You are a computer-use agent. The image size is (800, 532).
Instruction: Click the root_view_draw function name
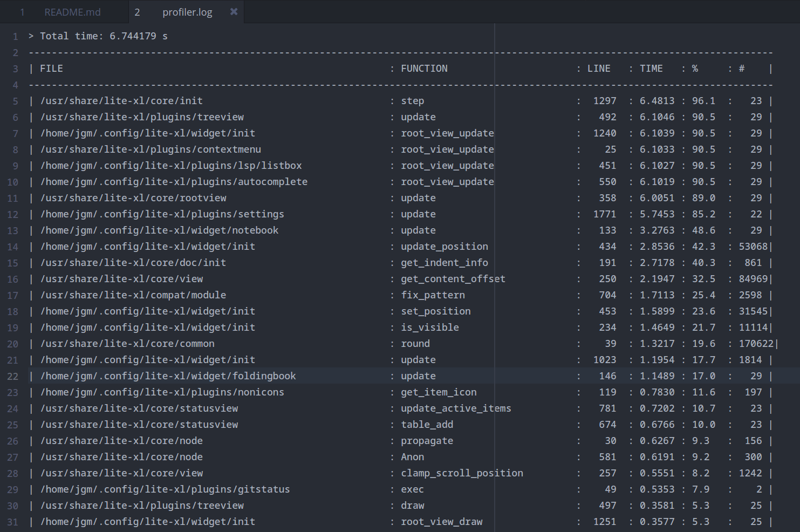point(441,522)
